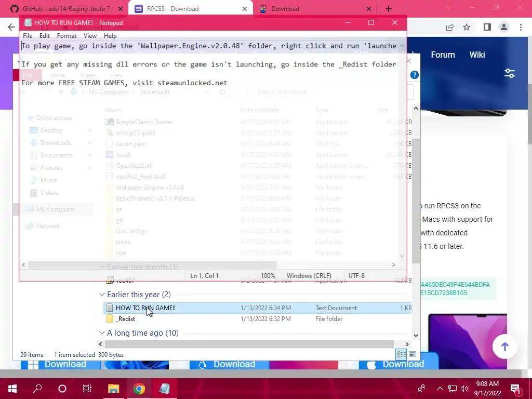The image size is (532, 399).
Task: Open the Notepad Format menu
Action: coord(66,36)
